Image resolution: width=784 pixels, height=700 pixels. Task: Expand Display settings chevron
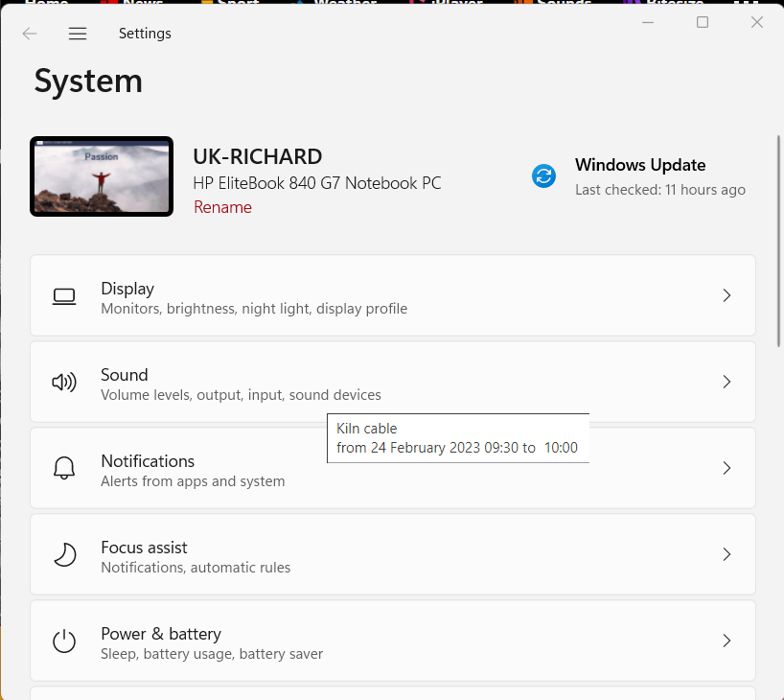pyautogui.click(x=726, y=295)
